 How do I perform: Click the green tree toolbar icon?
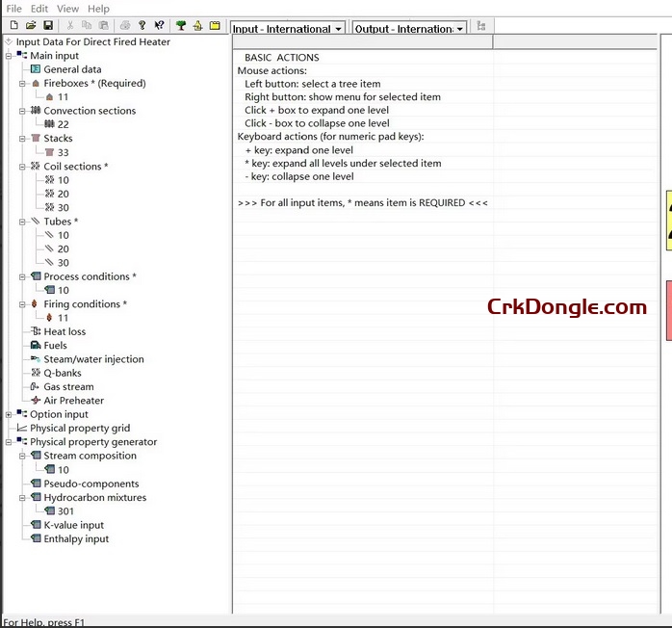tap(181, 25)
